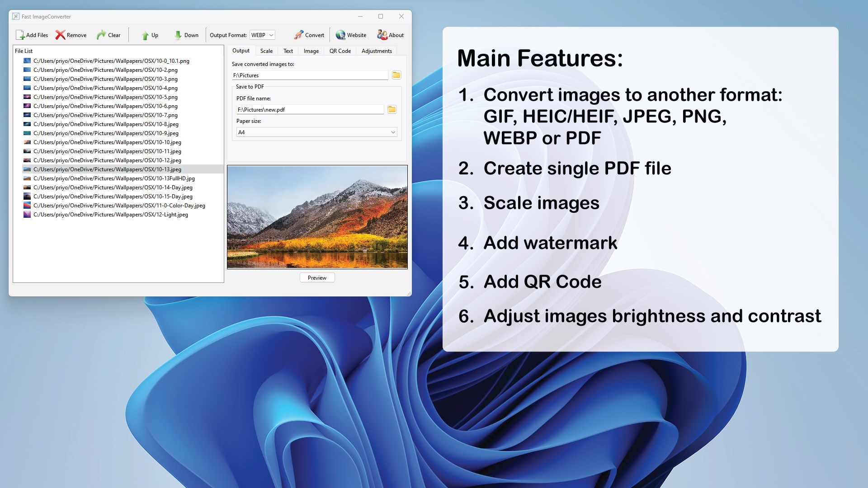The image size is (868, 488).
Task: Click the Fast ImageConverter app icon in title bar
Action: point(16,16)
